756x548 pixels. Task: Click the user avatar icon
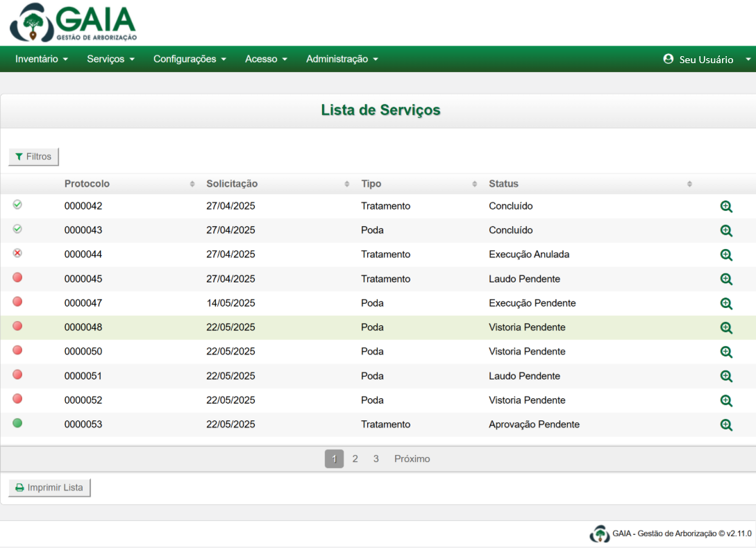tap(669, 59)
